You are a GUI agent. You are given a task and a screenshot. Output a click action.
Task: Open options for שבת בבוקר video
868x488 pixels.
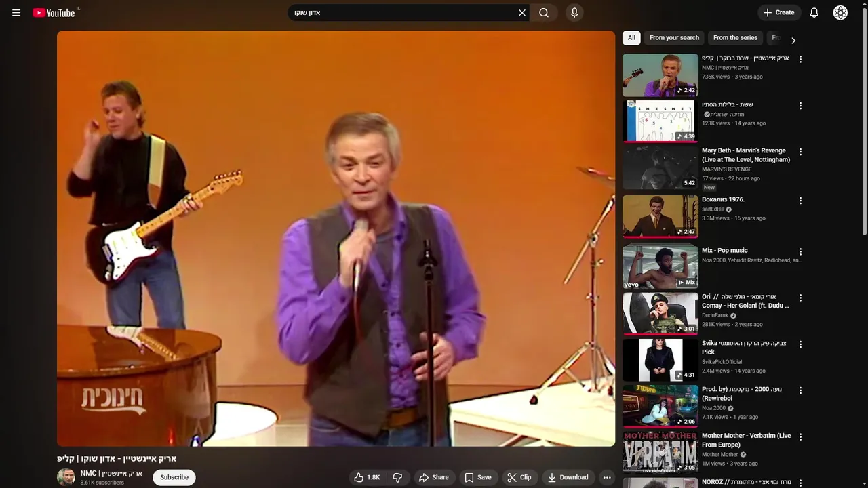800,59
